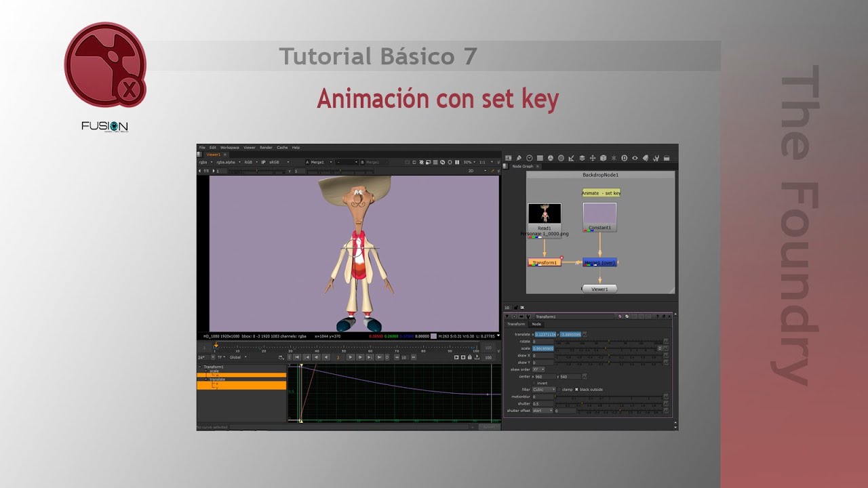Open the Deep nodes D icon
The image size is (868, 488).
(x=625, y=158)
